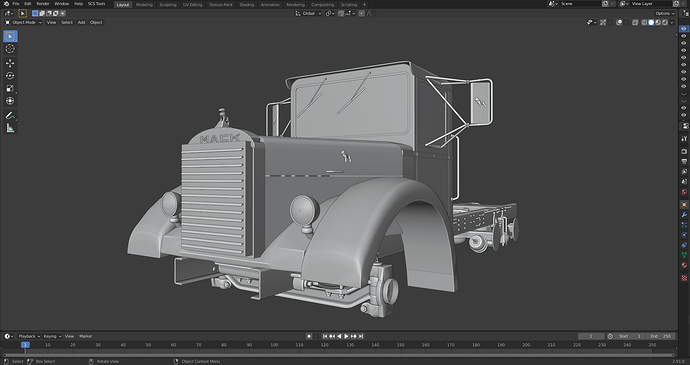Image resolution: width=690 pixels, height=365 pixels.
Task: Pick the Annotate tool
Action: pyautogui.click(x=10, y=116)
